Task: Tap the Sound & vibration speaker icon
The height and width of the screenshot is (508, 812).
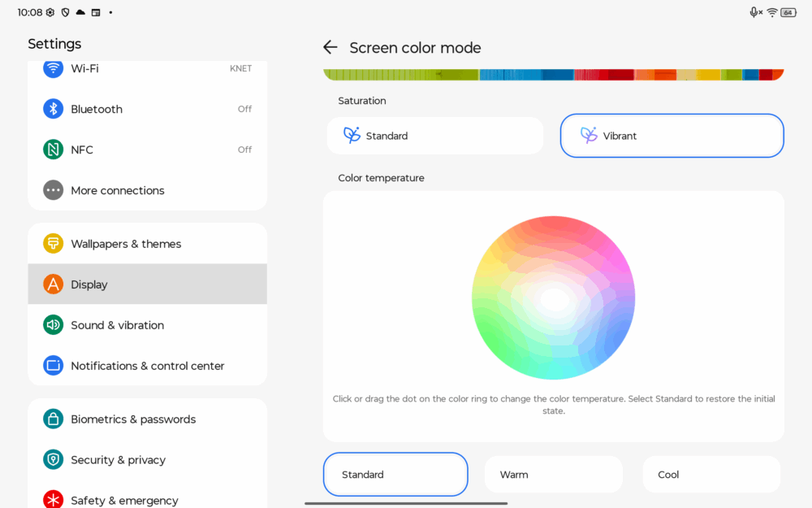Action: tap(53, 325)
